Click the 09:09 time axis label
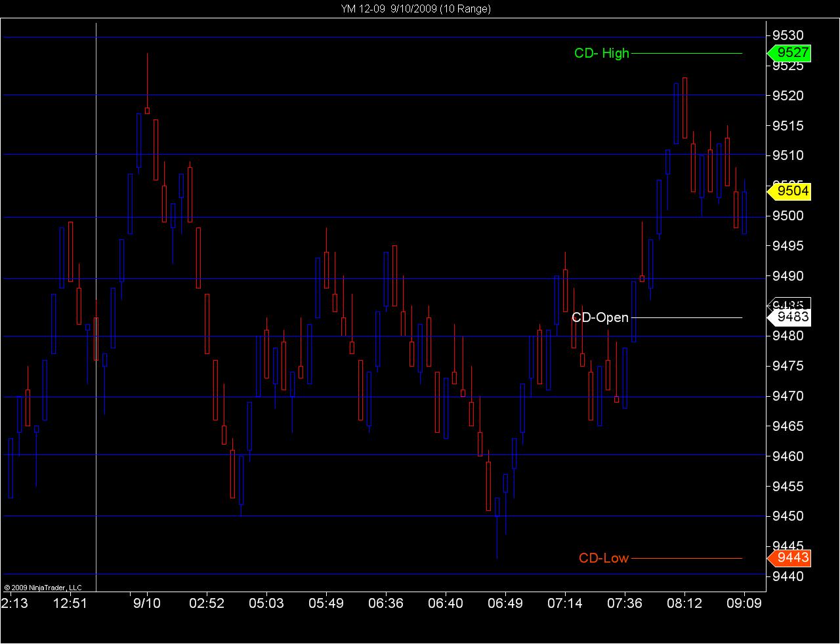Viewport: 840px width, 644px height. point(744,603)
